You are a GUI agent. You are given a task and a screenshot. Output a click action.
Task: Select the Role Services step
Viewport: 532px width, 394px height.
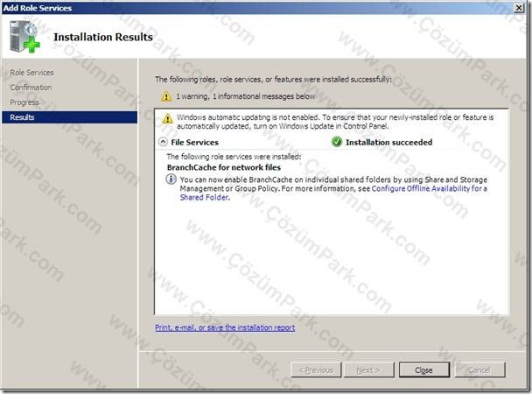(x=31, y=73)
